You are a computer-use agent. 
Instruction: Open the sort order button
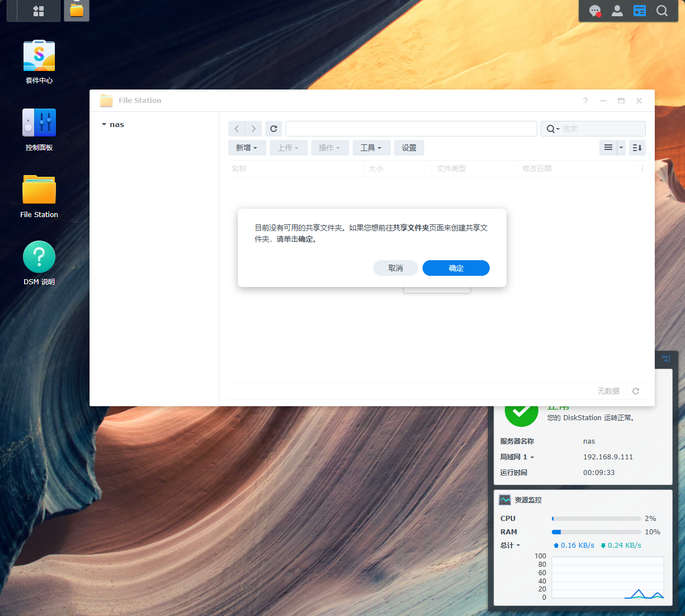tap(637, 148)
